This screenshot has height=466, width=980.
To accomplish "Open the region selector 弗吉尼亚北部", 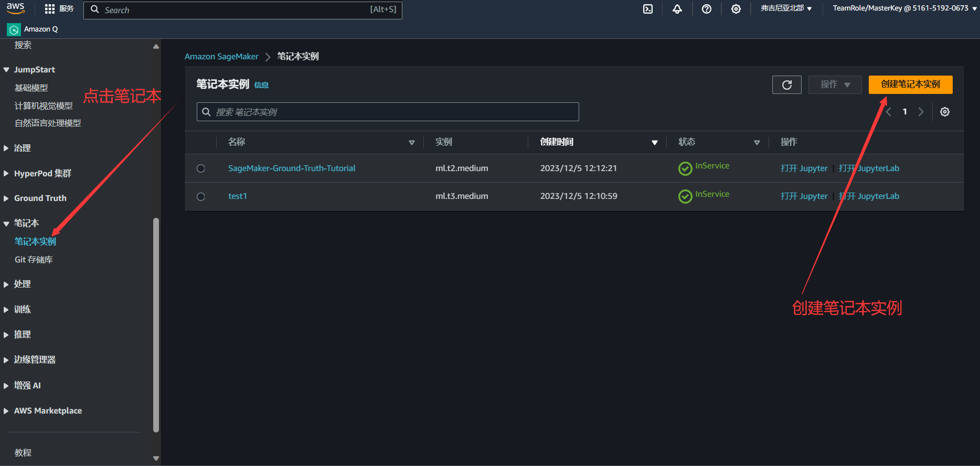I will [x=786, y=8].
